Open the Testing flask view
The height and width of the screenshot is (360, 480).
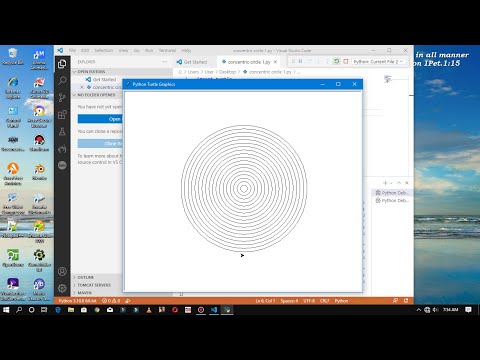(62, 131)
